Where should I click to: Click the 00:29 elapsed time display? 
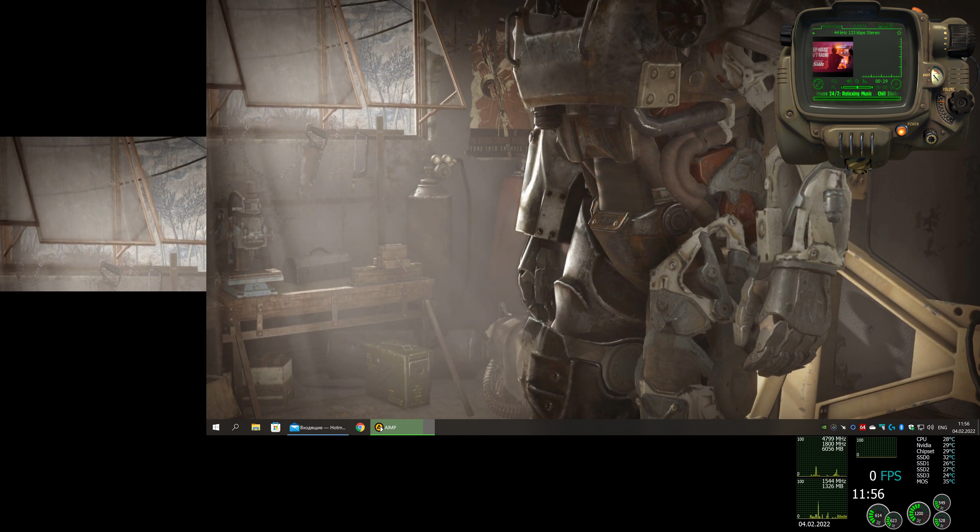pos(882,81)
